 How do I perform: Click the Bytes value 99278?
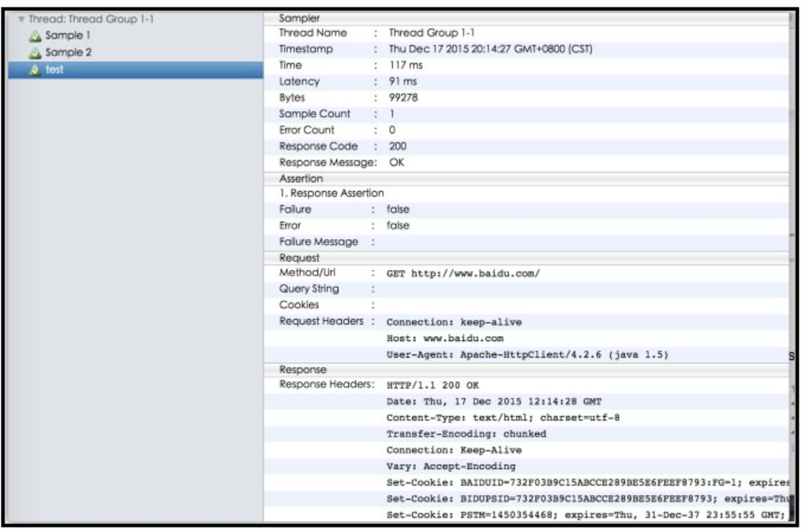(x=403, y=98)
